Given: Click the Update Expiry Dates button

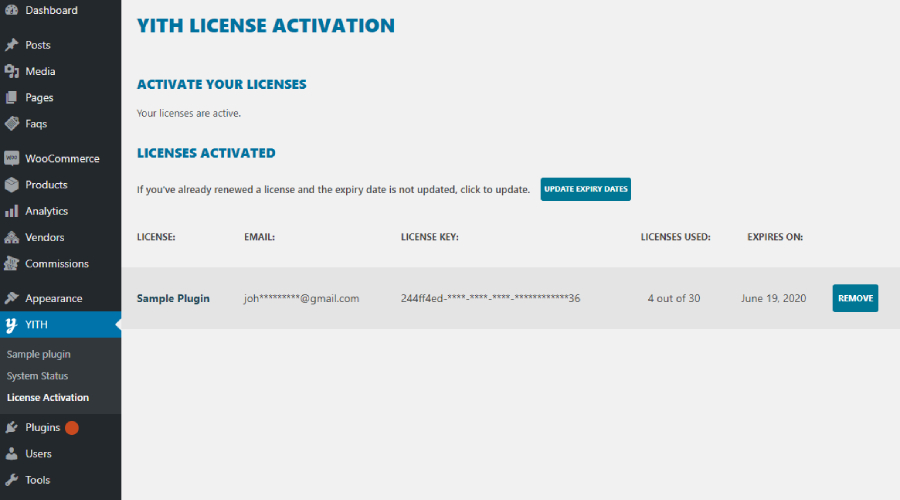Looking at the screenshot, I should (585, 189).
